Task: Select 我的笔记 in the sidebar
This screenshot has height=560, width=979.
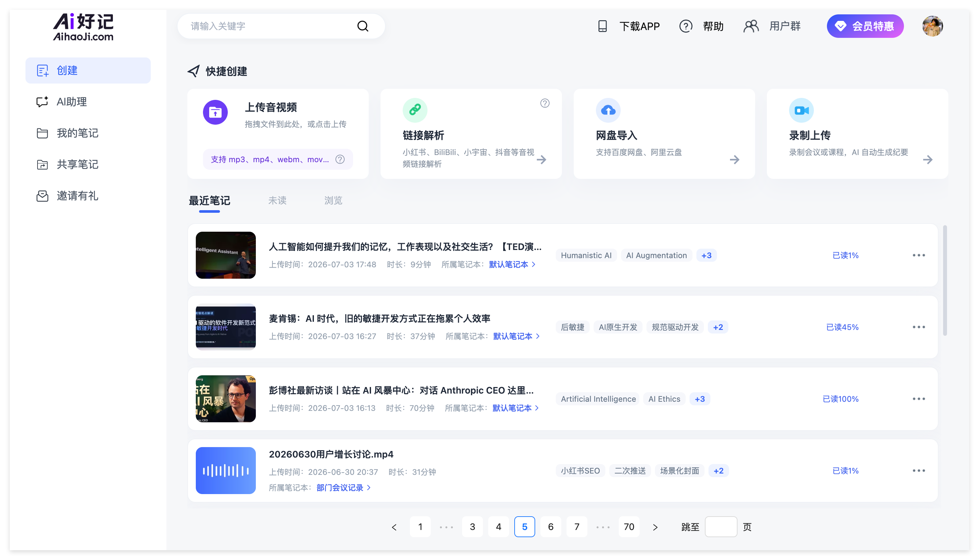Action: point(88,133)
